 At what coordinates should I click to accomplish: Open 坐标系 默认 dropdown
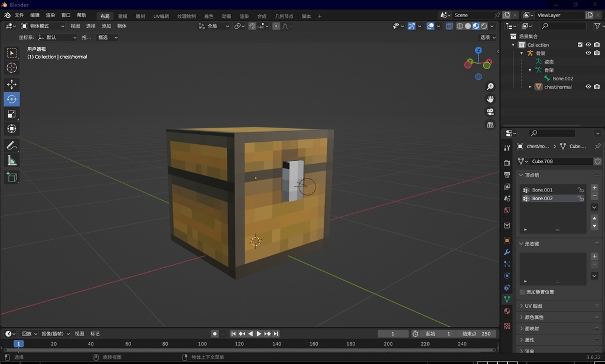(x=57, y=37)
